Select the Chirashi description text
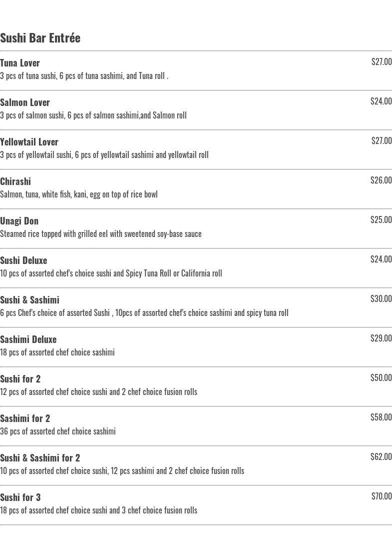The image size is (392, 556). coord(79,194)
